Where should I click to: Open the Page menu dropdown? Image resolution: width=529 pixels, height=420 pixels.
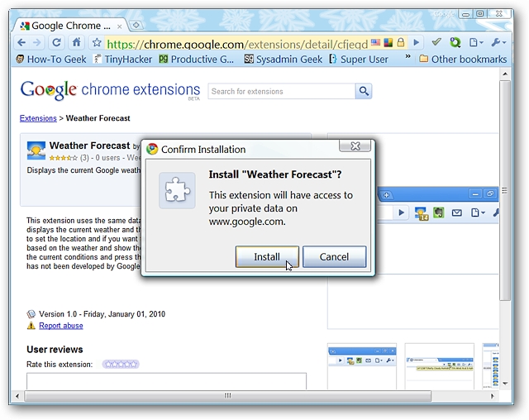point(476,42)
